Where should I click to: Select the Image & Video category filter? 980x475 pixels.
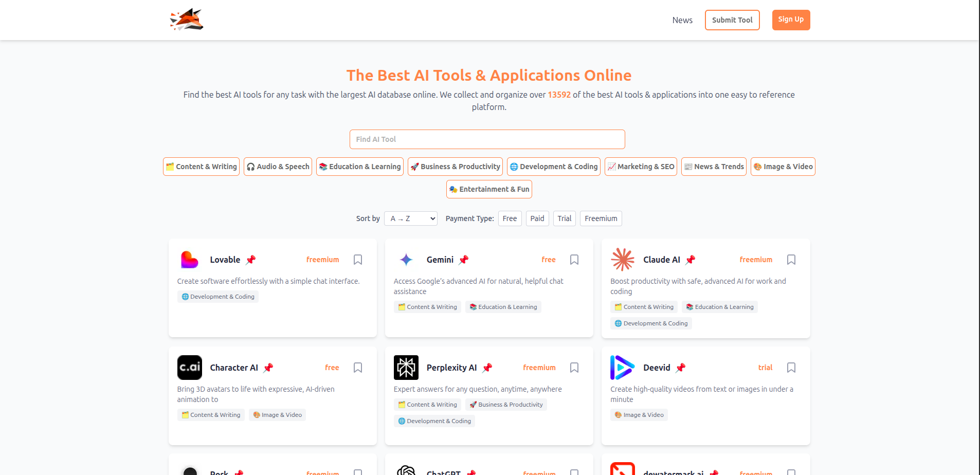pos(783,167)
